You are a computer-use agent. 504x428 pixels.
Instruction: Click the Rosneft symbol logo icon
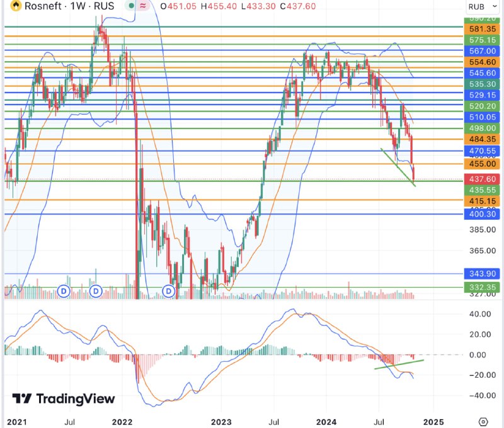[16, 6]
